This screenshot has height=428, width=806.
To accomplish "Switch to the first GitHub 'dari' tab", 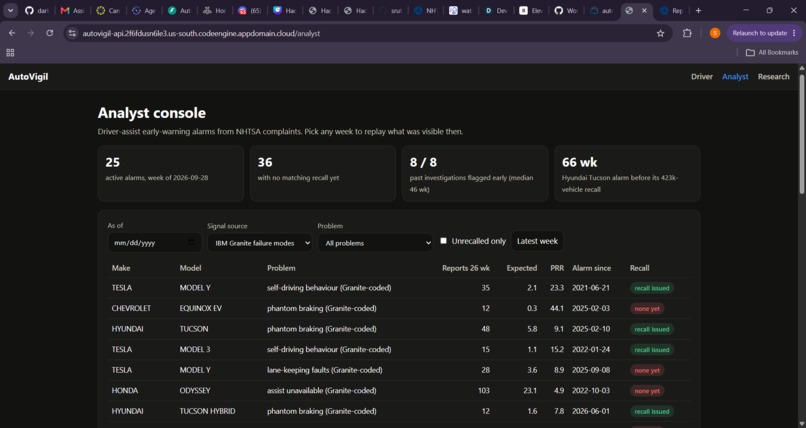I will coord(37,10).
